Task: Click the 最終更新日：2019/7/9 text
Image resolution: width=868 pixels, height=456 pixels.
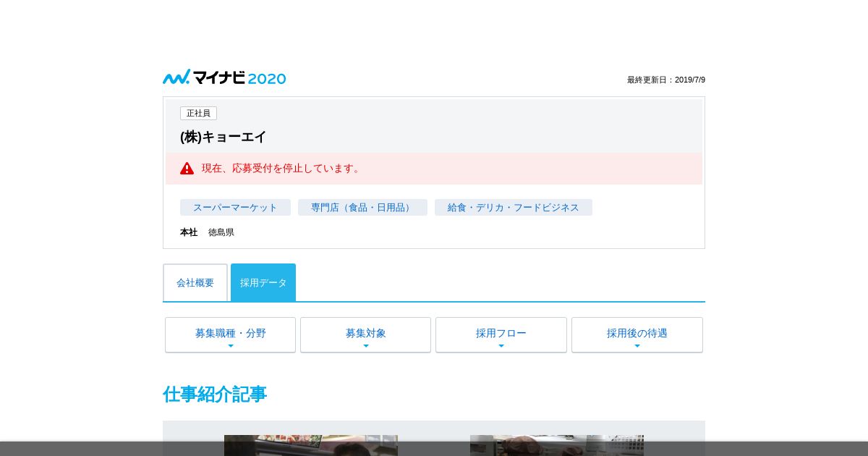Action: [666, 80]
